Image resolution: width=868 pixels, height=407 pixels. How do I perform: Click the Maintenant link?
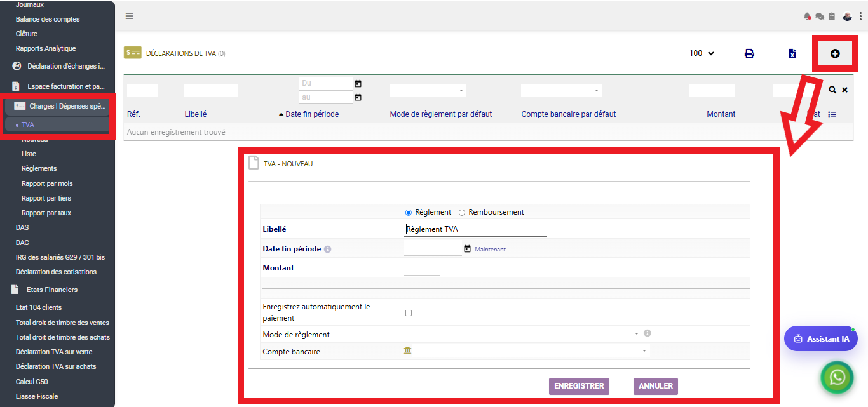[x=491, y=250]
